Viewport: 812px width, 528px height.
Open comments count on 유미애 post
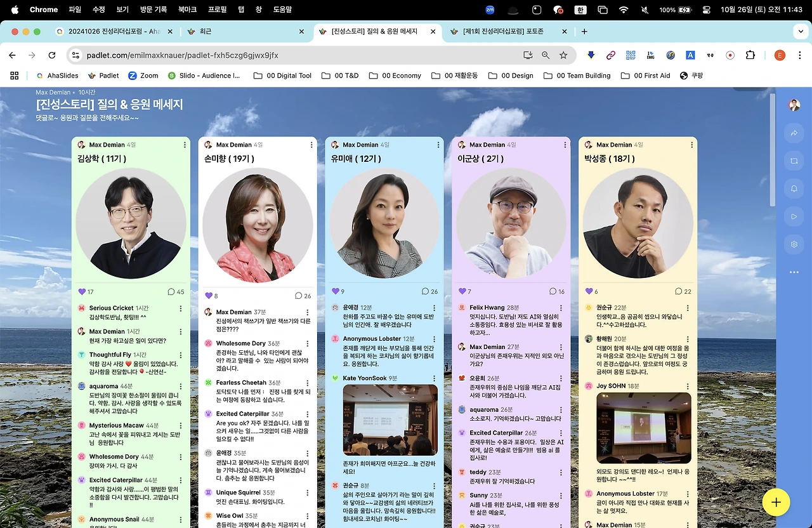(x=429, y=291)
